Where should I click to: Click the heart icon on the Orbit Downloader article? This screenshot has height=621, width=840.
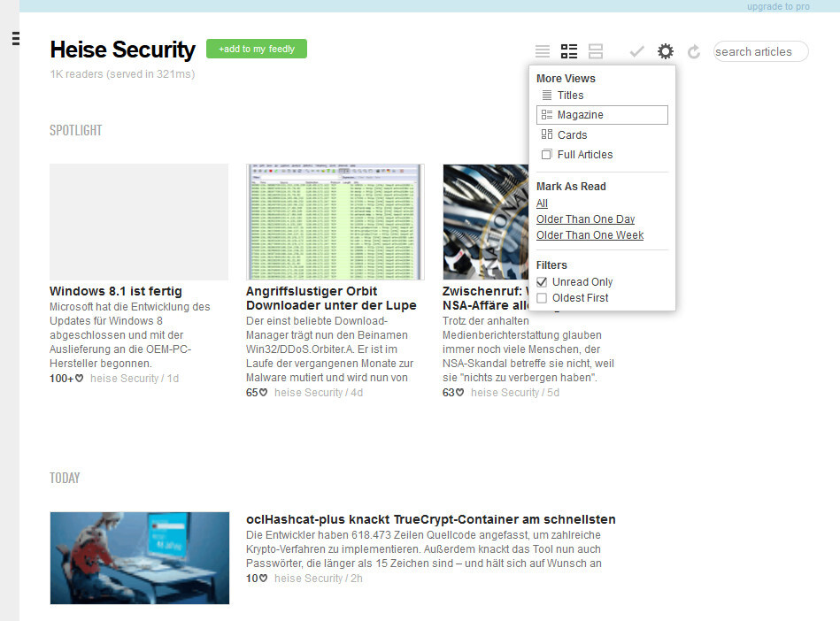pos(261,392)
